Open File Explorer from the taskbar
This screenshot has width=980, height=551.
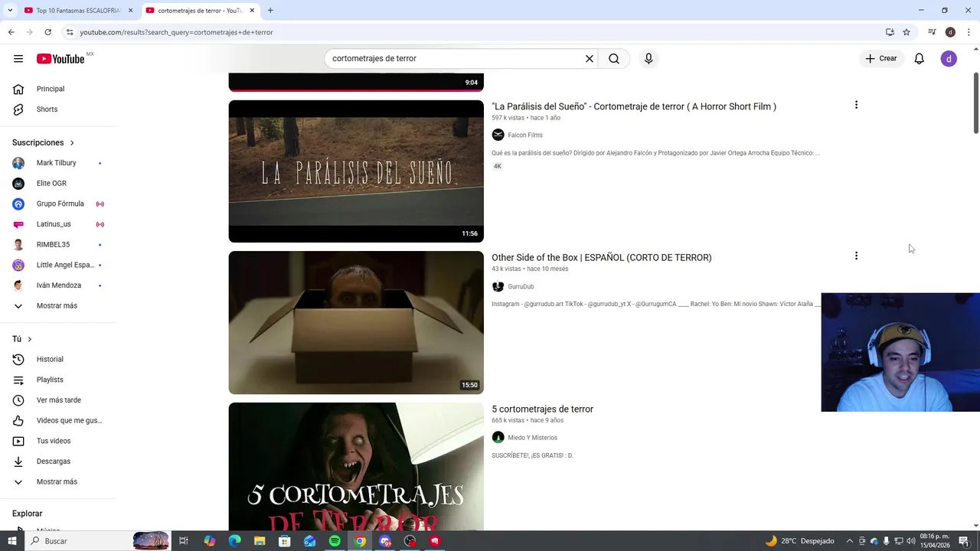click(260, 541)
